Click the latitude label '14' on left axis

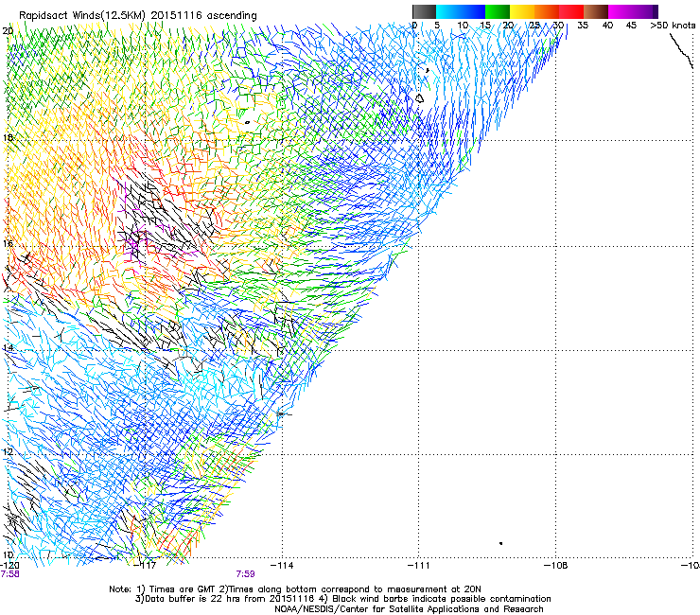8,347
